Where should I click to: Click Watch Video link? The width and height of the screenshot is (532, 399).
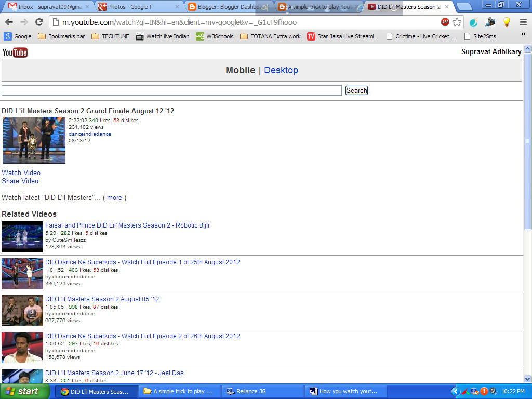(21, 172)
